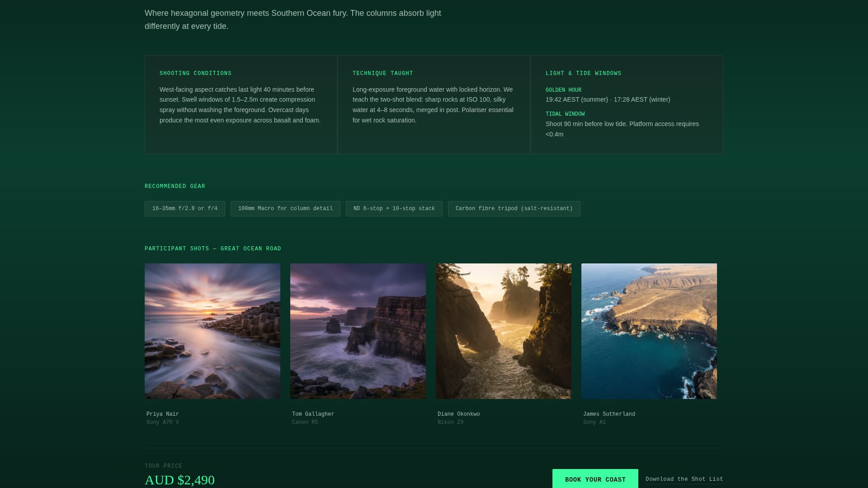Open Priya Nair's participant photo

pos(212,331)
